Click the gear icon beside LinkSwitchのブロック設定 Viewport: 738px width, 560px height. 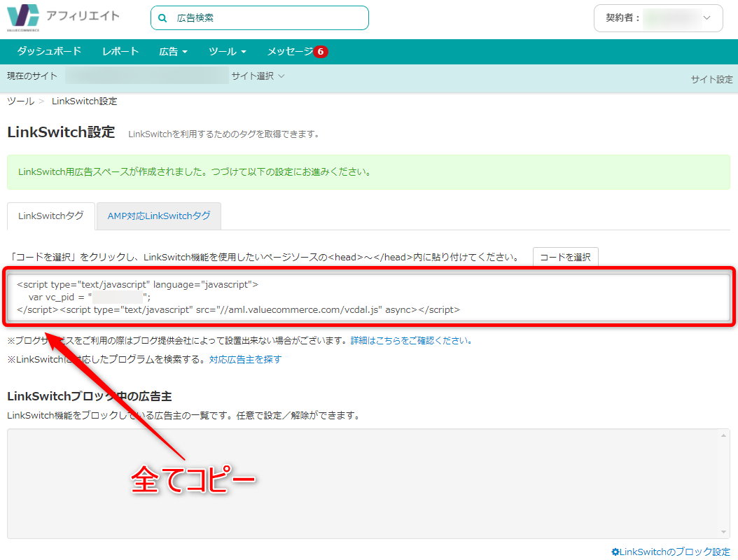pos(615,552)
